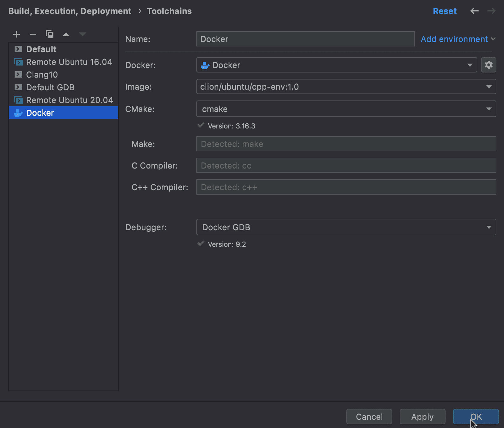
Task: Confirm settings with the OK button
Action: 476,417
